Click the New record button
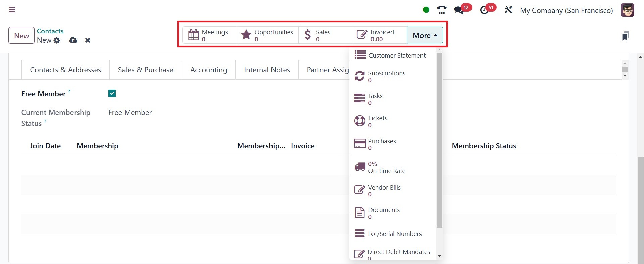Image resolution: width=644 pixels, height=264 pixels. [21, 36]
